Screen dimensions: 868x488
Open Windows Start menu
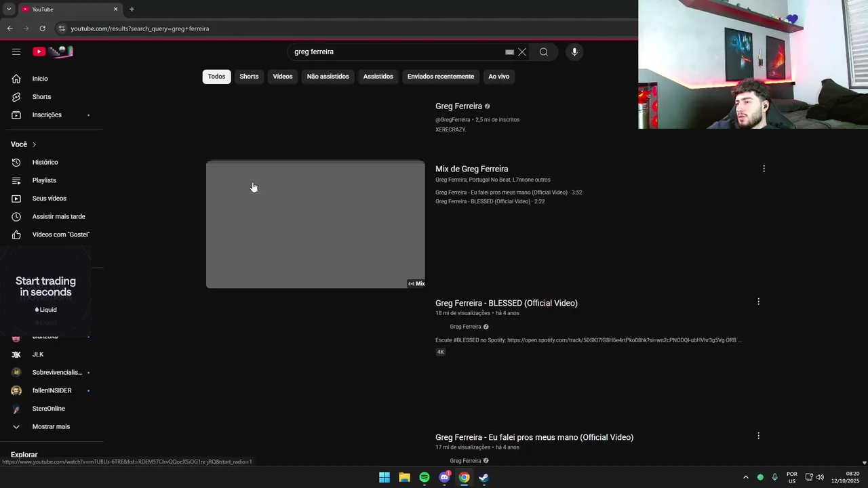[x=384, y=477]
